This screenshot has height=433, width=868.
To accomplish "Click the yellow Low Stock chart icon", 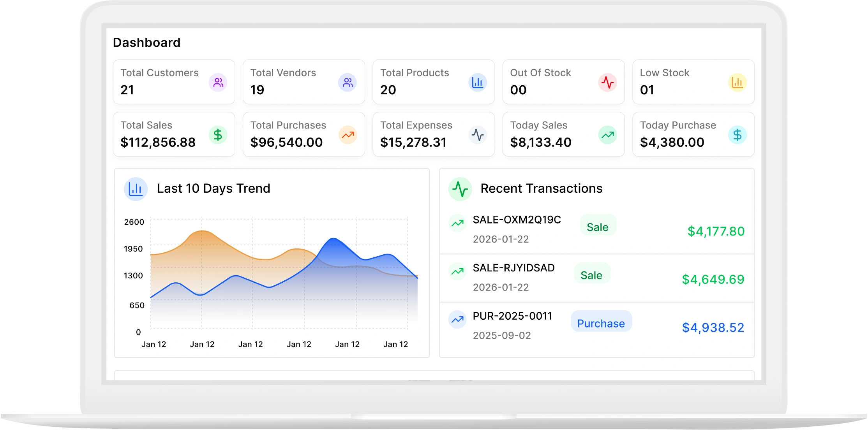I will 737,83.
